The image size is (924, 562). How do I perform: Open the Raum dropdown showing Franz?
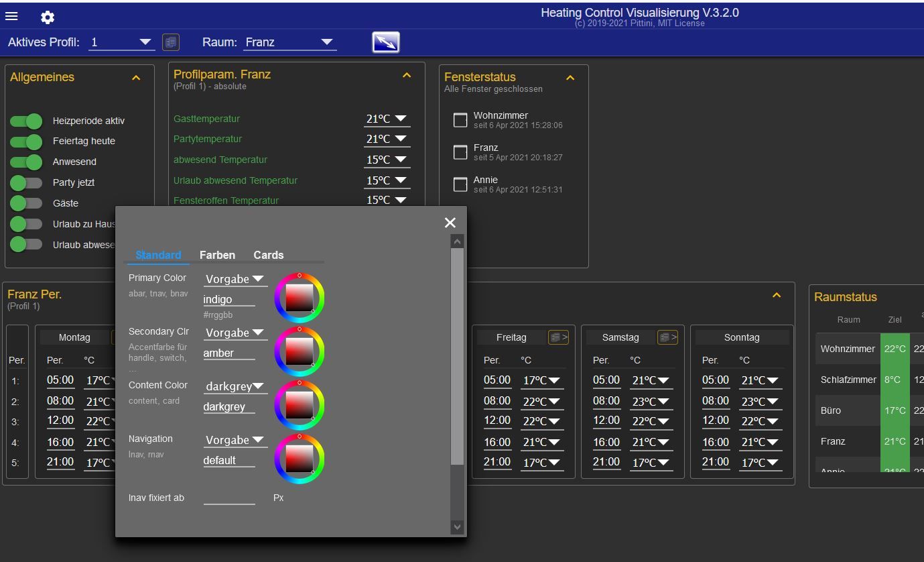[x=289, y=42]
